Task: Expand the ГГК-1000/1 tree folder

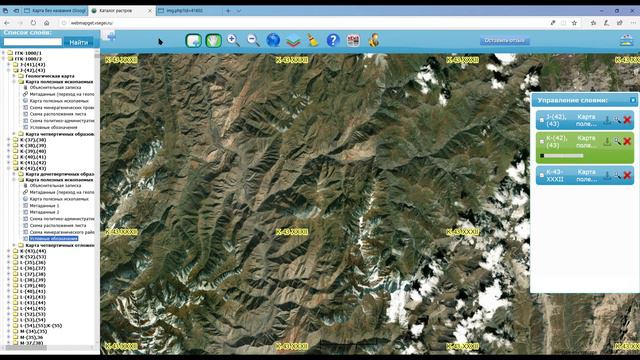Action: (4, 53)
